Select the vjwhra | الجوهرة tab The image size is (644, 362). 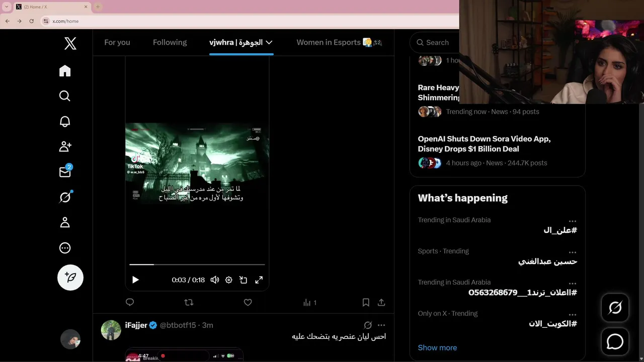tap(236, 42)
